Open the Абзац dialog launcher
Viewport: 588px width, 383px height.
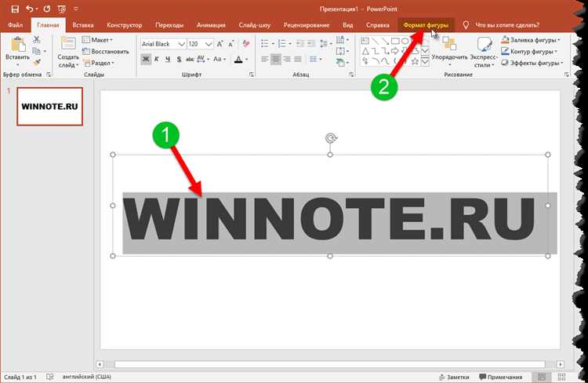pyautogui.click(x=351, y=75)
